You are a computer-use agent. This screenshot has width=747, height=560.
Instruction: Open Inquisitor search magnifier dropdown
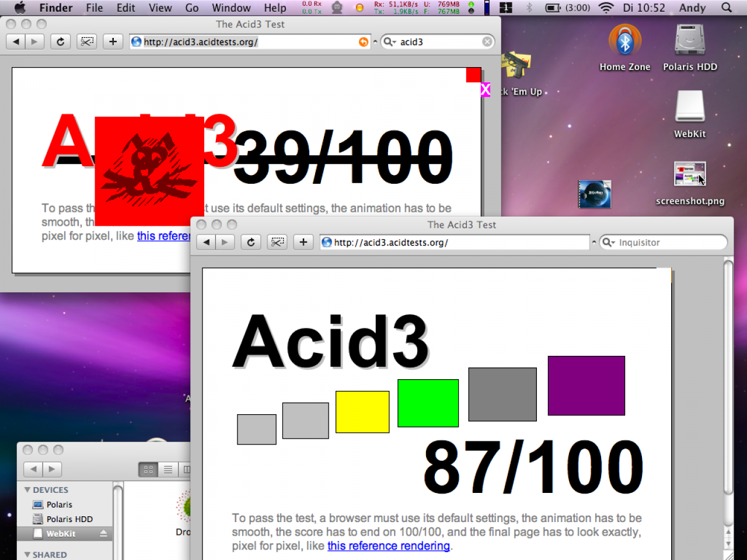point(609,242)
